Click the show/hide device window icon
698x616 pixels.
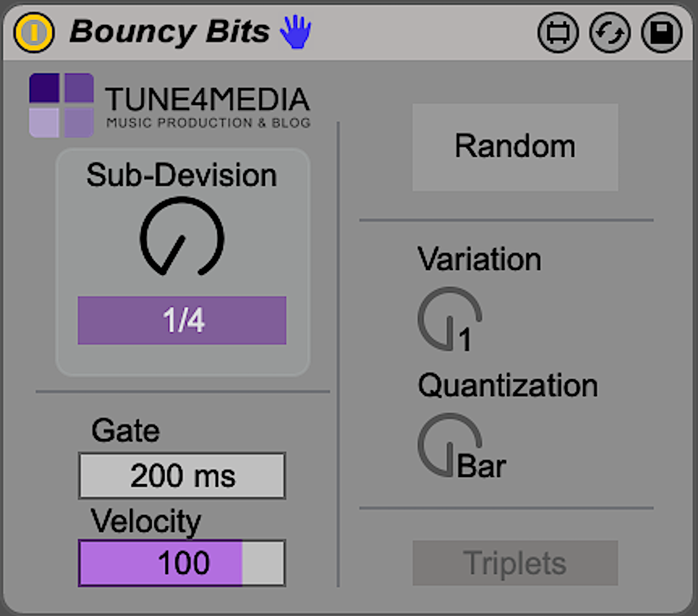click(x=558, y=33)
